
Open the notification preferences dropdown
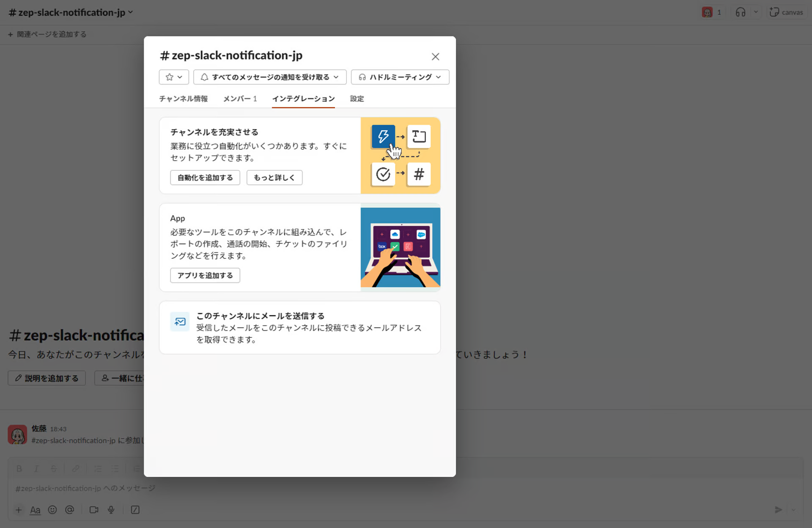pyautogui.click(x=270, y=77)
